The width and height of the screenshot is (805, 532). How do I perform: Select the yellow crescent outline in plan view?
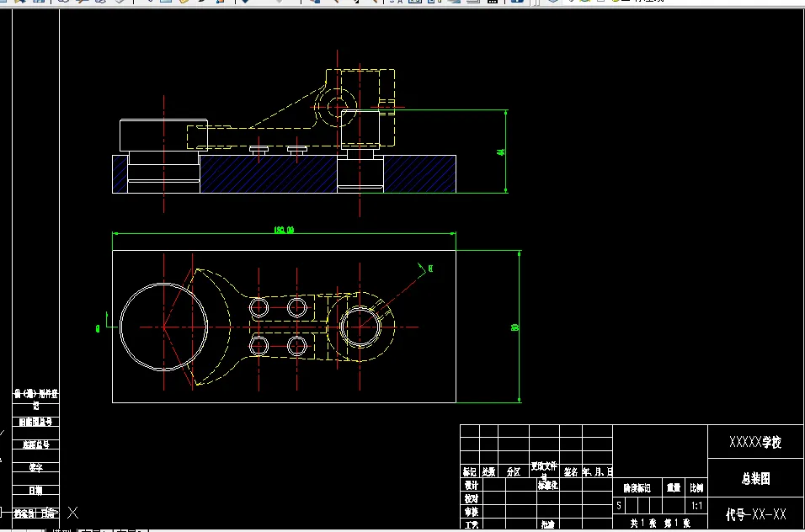click(211, 327)
